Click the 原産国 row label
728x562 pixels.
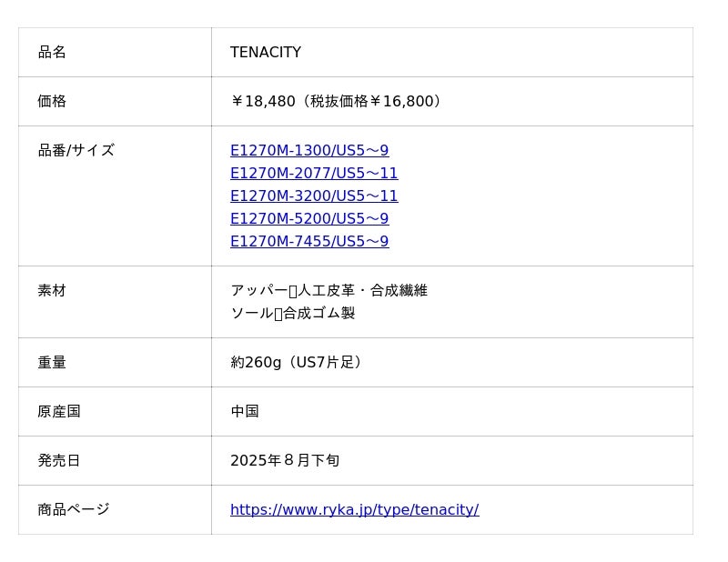59,412
